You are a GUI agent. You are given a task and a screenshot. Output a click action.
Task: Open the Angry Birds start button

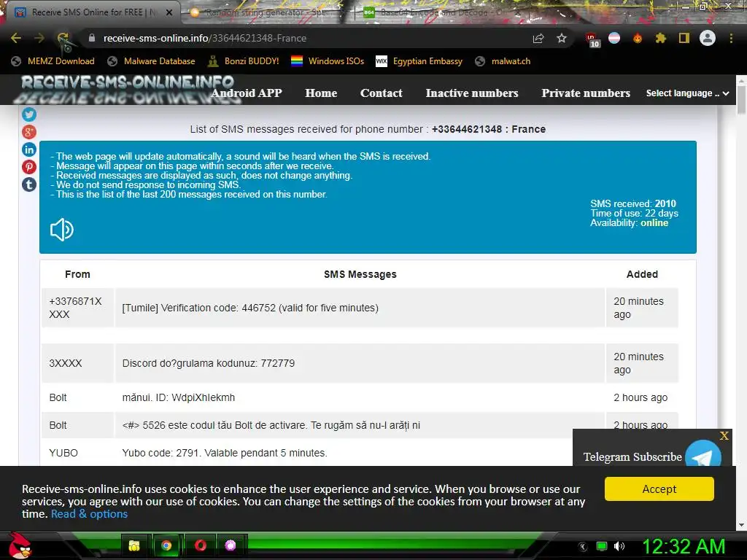click(20, 545)
